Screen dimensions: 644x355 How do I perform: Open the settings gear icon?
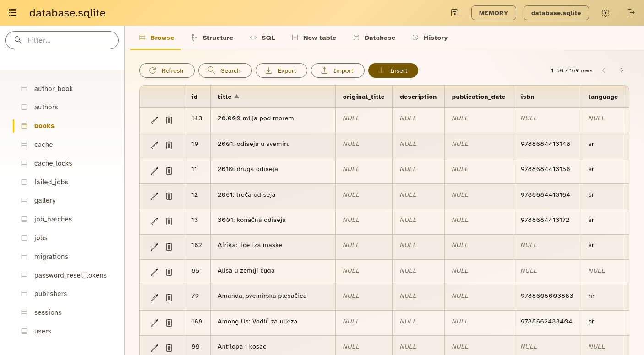click(606, 13)
